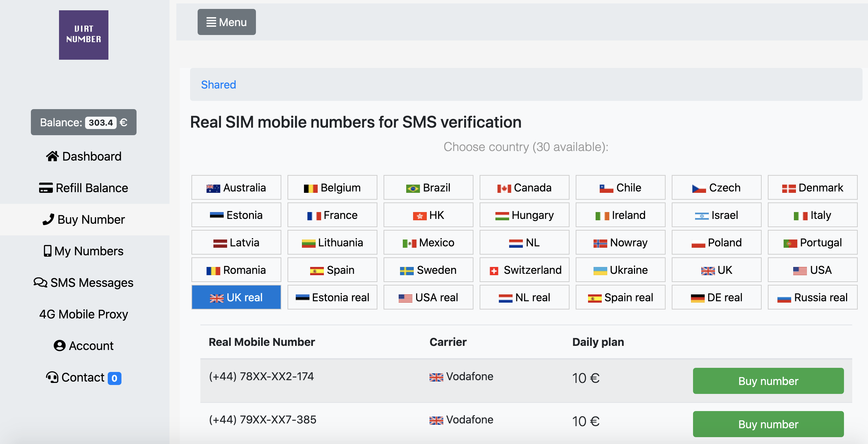868x444 pixels.
Task: Click the Contact headset icon
Action: (x=52, y=377)
